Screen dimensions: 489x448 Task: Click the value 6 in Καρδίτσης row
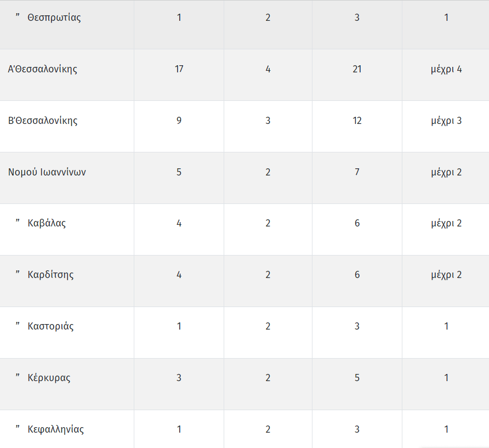point(357,275)
